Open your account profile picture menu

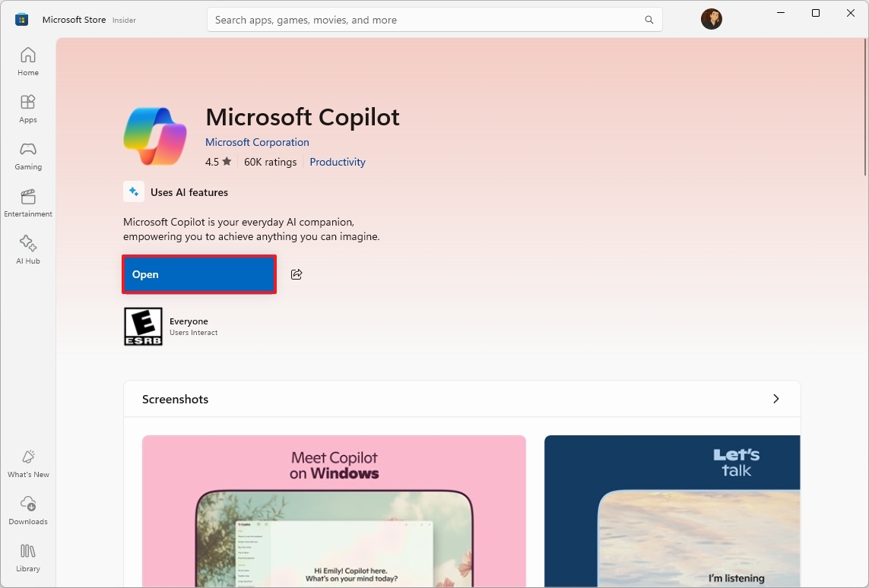(x=711, y=19)
